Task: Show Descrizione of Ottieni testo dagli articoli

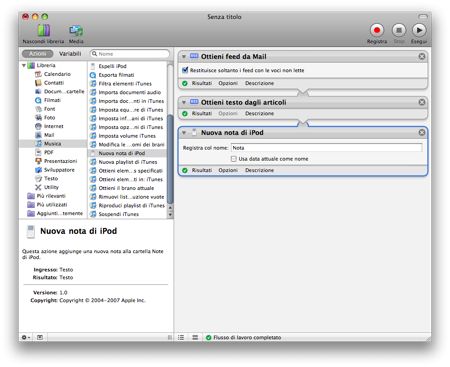Action: click(259, 113)
